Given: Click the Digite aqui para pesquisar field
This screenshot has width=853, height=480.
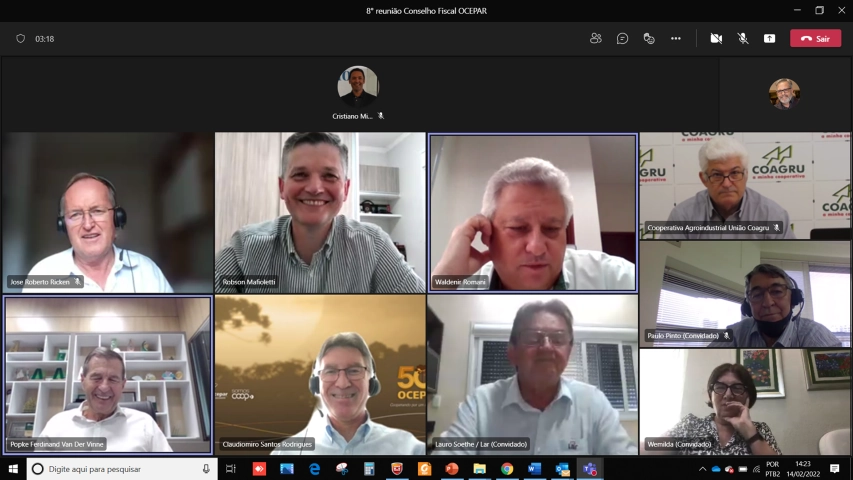Looking at the screenshot, I should click(122, 469).
